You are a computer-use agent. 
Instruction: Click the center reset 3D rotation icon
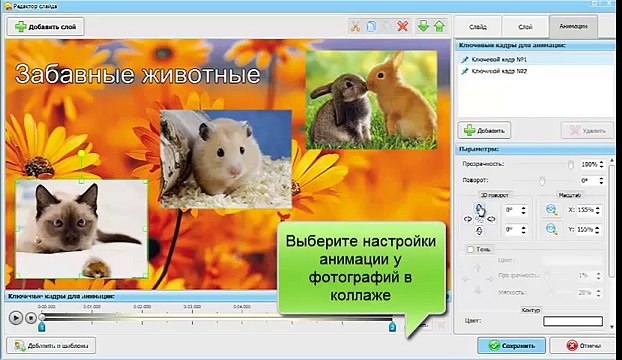tap(479, 219)
